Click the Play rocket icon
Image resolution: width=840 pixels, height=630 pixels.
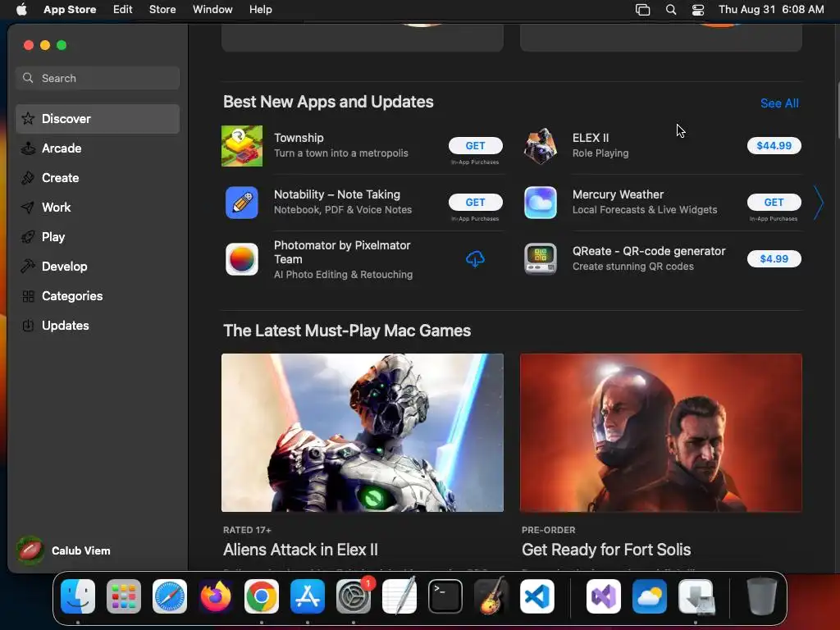coord(28,237)
